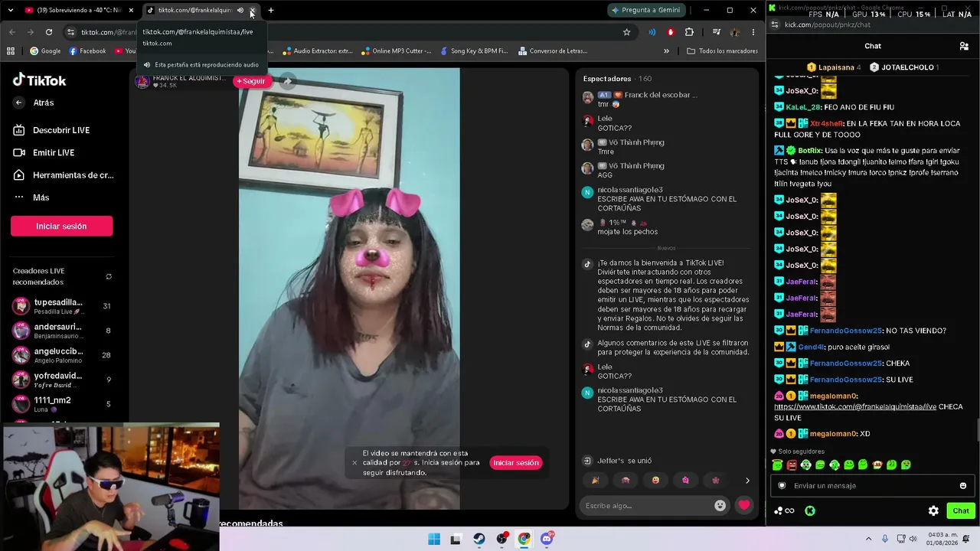Viewport: 980px width, 551px height.
Task: Open the Audio Extractor bookmark
Action: pyautogui.click(x=317, y=51)
